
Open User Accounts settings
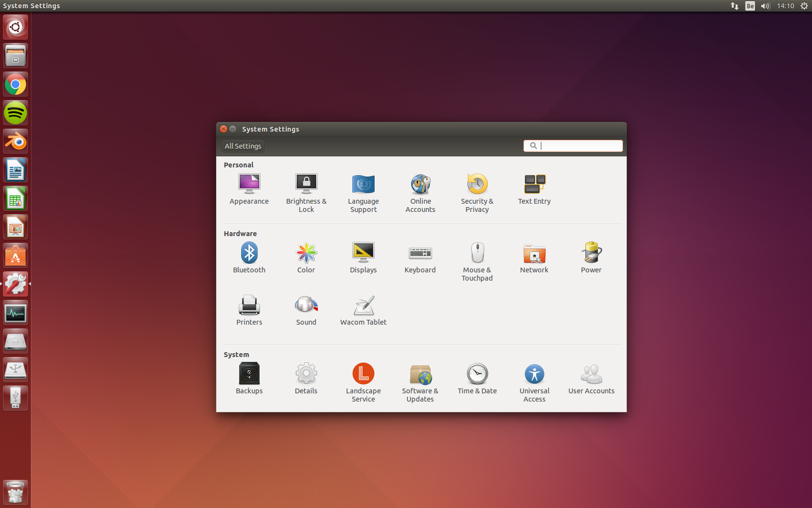point(591,379)
